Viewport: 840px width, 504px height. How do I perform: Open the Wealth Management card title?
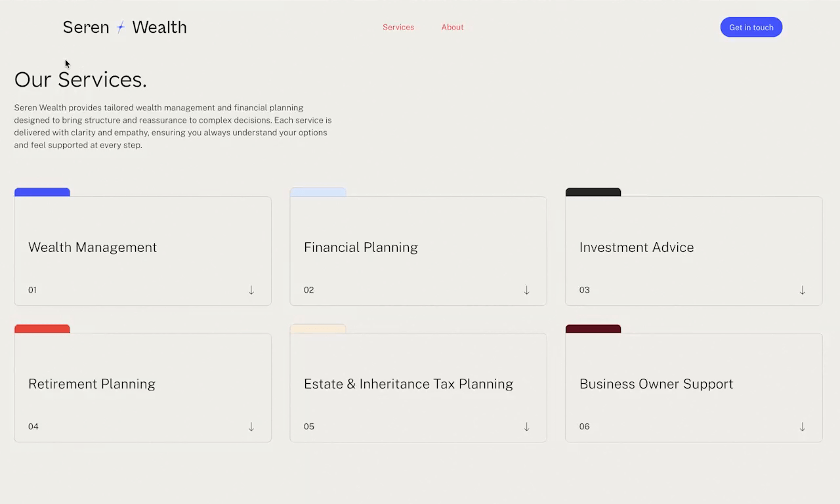93,247
